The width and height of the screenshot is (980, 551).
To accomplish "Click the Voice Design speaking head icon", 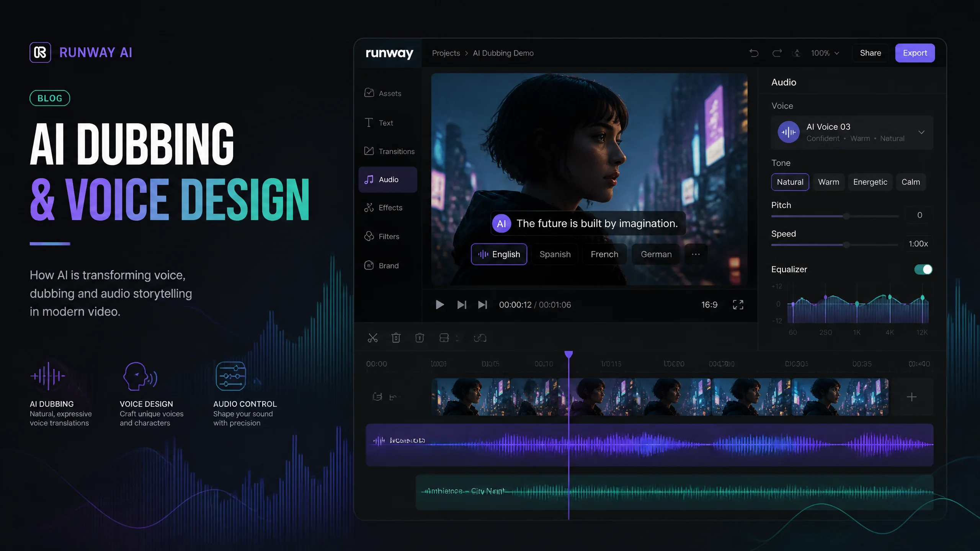I will [140, 376].
